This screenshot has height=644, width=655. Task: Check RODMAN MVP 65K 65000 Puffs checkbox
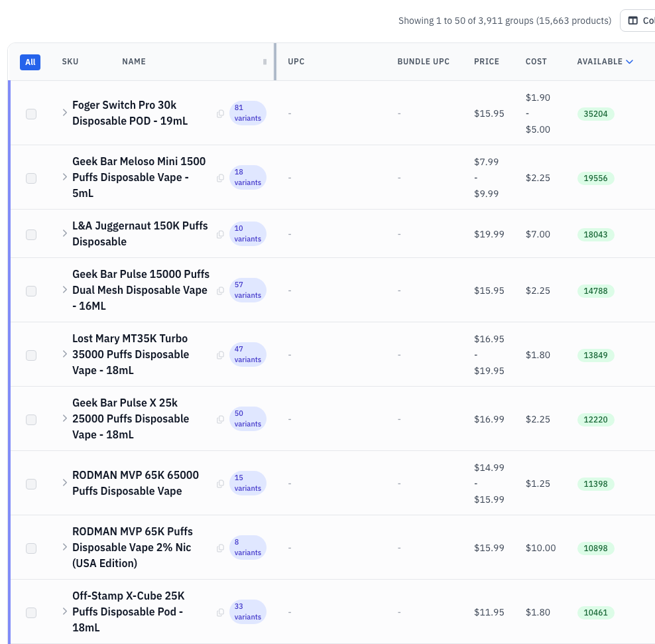[x=31, y=484]
